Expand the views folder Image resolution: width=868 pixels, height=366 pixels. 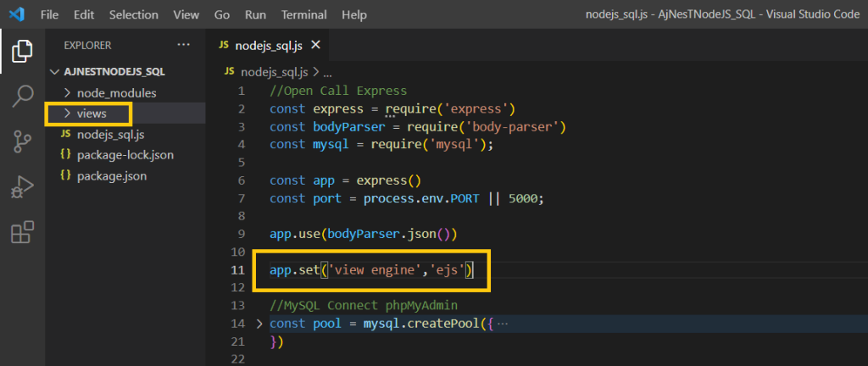pos(91,113)
